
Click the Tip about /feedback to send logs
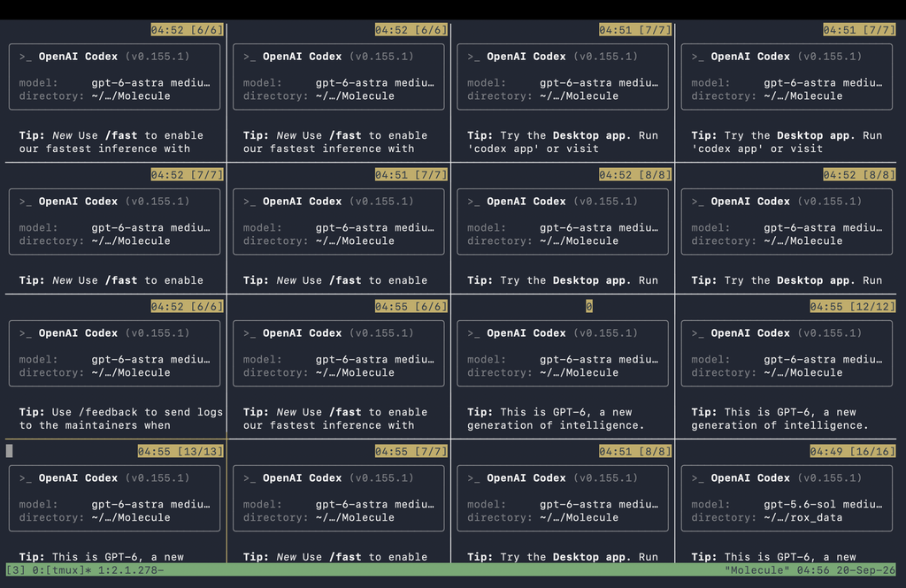[x=120, y=419]
